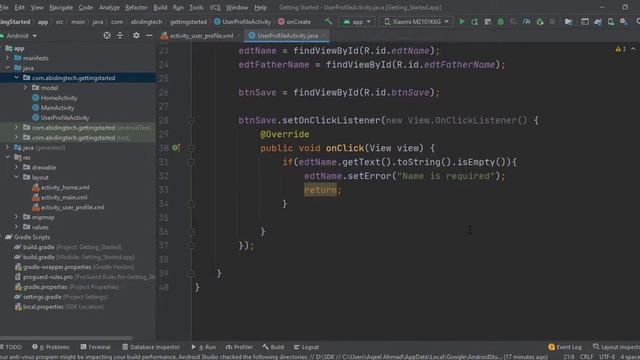Click the CRLF line separator in status bar
This screenshot has width=640, height=360.
click(587, 357)
